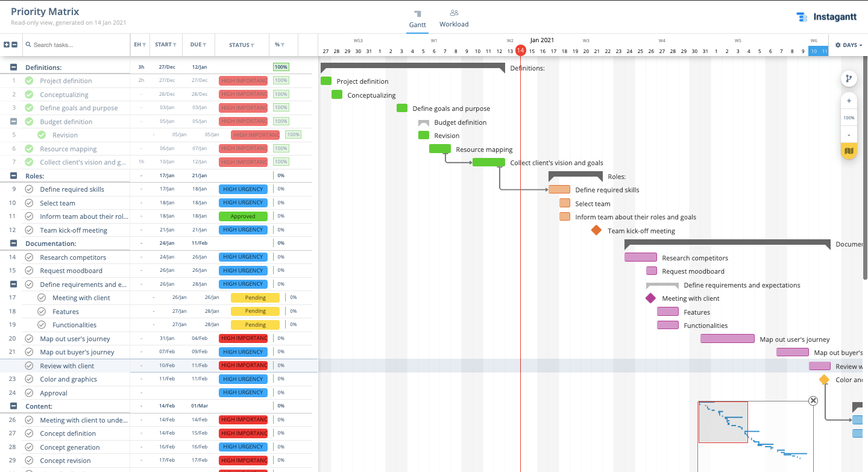Close the minimap overview panel
This screenshot has height=472, width=868.
click(813, 401)
